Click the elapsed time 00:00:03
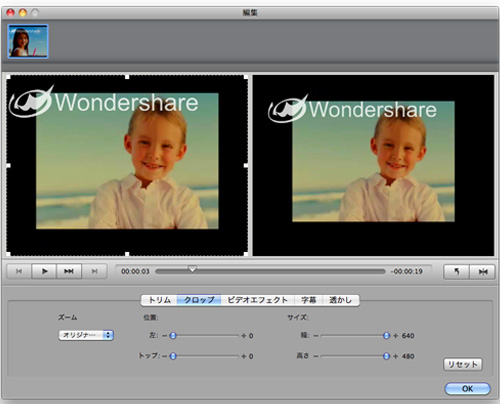500x404 pixels. click(135, 271)
